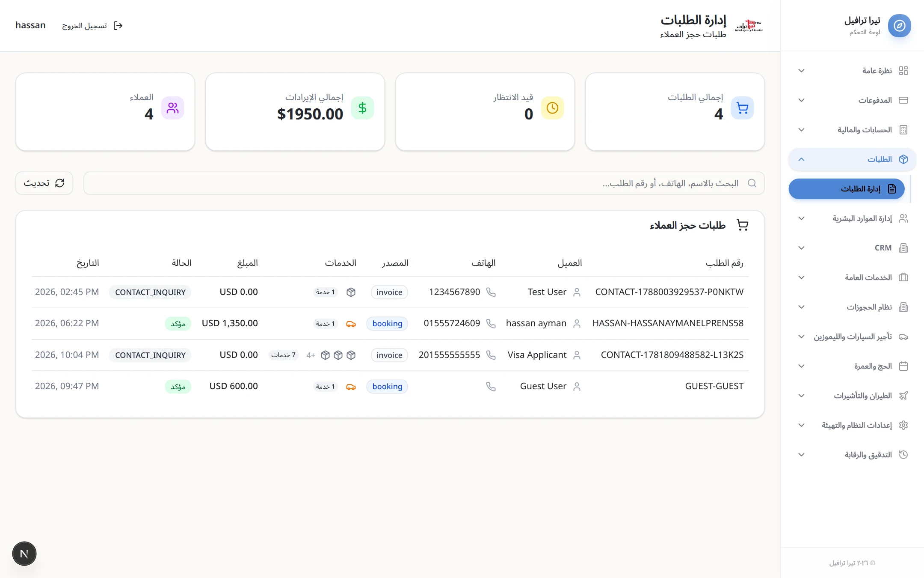Click the compass logo icon beside تيرا ترافيل
This screenshot has height=578, width=924.
[x=899, y=26]
